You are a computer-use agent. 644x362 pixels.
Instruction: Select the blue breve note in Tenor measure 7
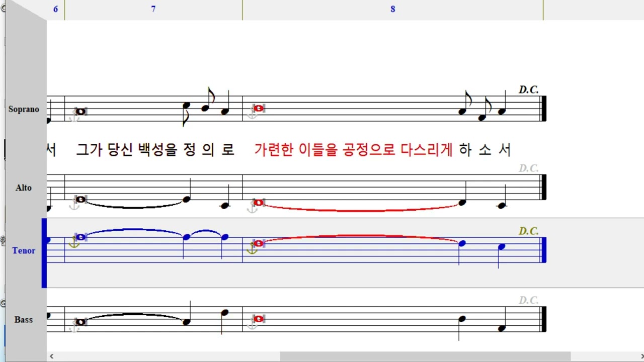(80, 237)
